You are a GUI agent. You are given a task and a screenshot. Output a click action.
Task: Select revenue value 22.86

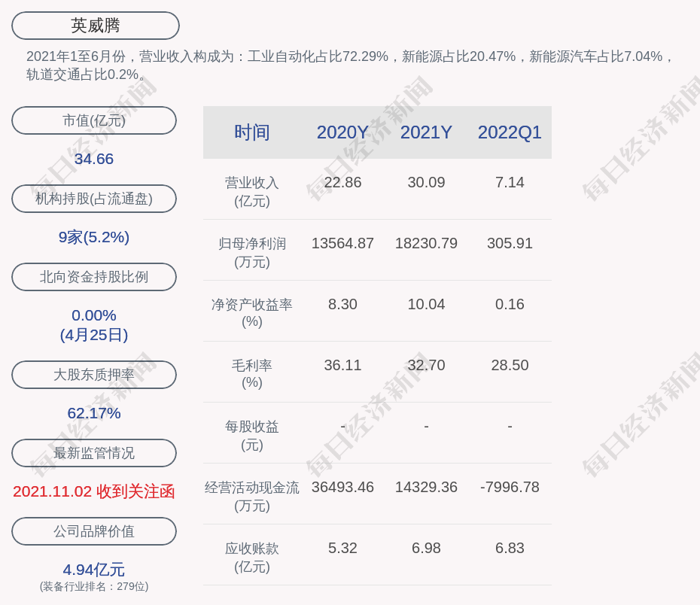(342, 183)
